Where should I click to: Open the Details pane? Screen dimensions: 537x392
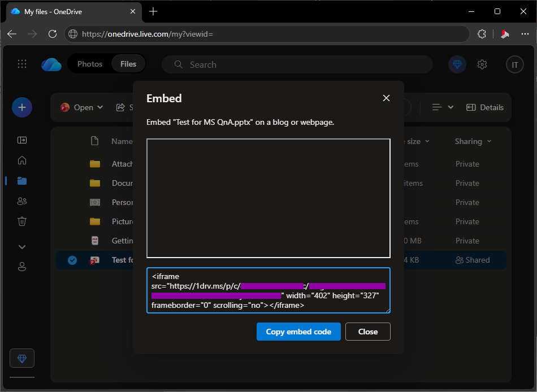[485, 107]
